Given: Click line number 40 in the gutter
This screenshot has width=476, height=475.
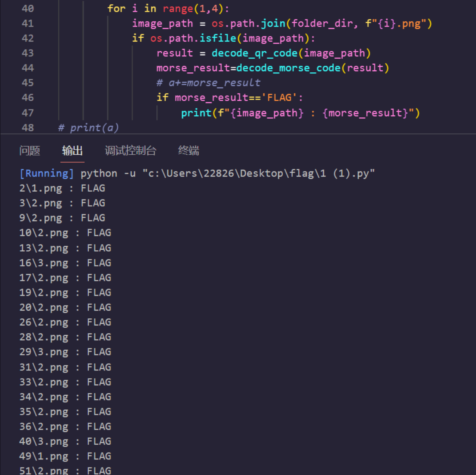Looking at the screenshot, I should click(x=28, y=9).
